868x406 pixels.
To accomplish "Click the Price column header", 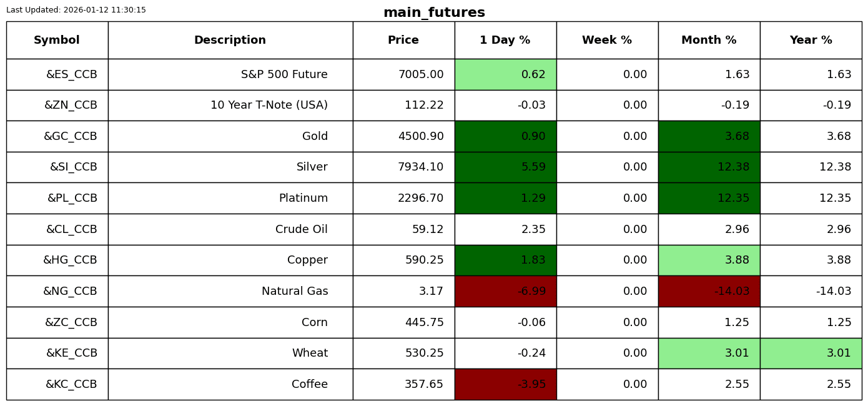I will pyautogui.click(x=403, y=41).
